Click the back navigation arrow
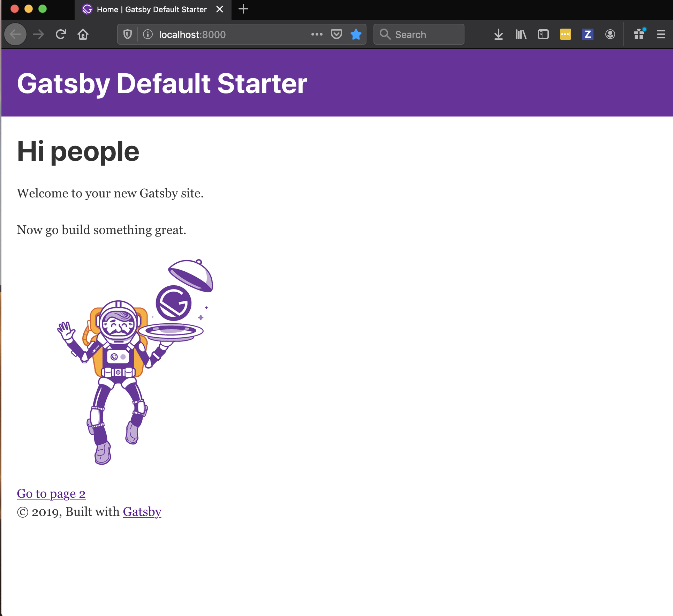The width and height of the screenshot is (673, 616). [x=15, y=34]
